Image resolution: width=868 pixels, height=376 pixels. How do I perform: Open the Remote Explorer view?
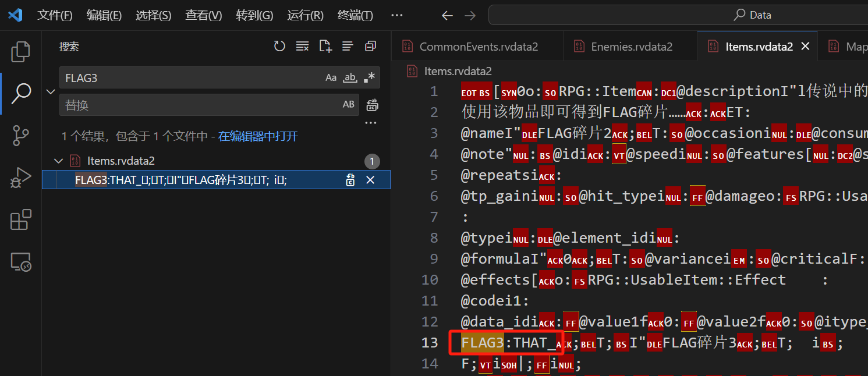pyautogui.click(x=21, y=263)
